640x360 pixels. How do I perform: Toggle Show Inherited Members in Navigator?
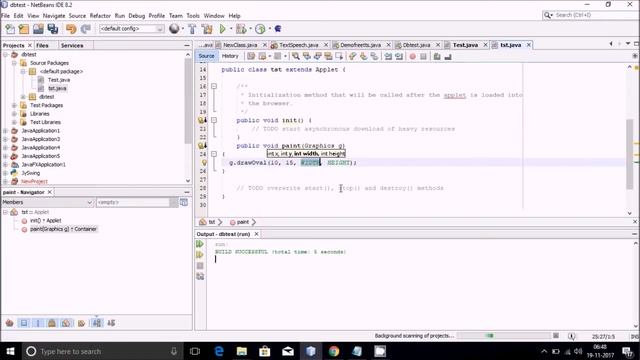tap(9, 323)
